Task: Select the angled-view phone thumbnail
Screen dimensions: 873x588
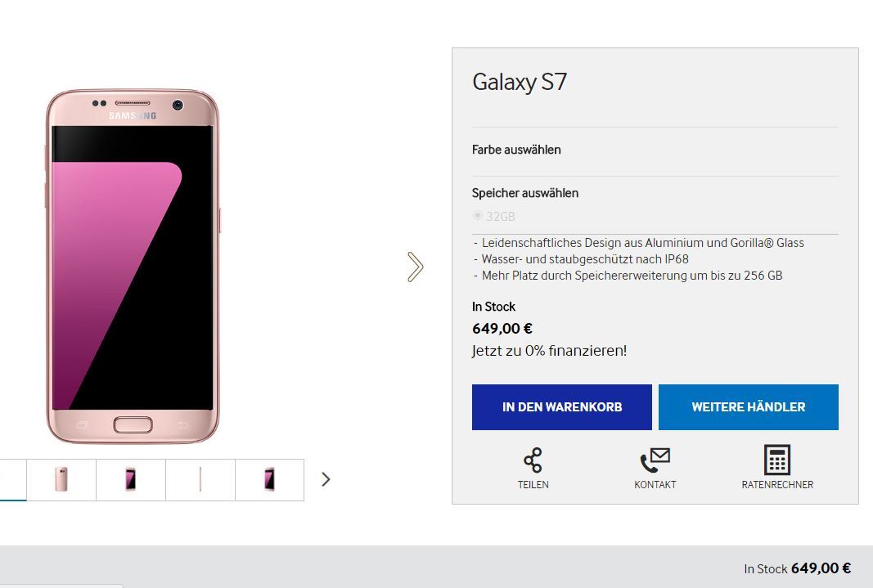Action: [x=269, y=479]
